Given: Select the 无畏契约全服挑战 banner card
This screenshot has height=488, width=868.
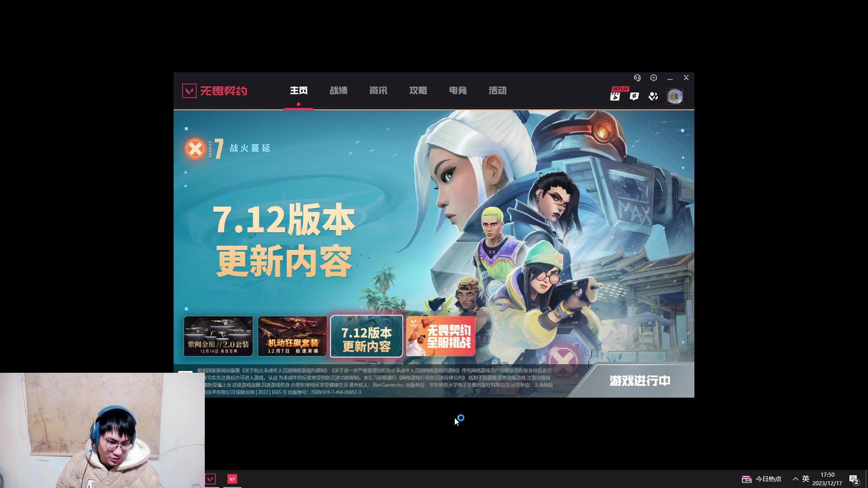Looking at the screenshot, I should point(440,336).
